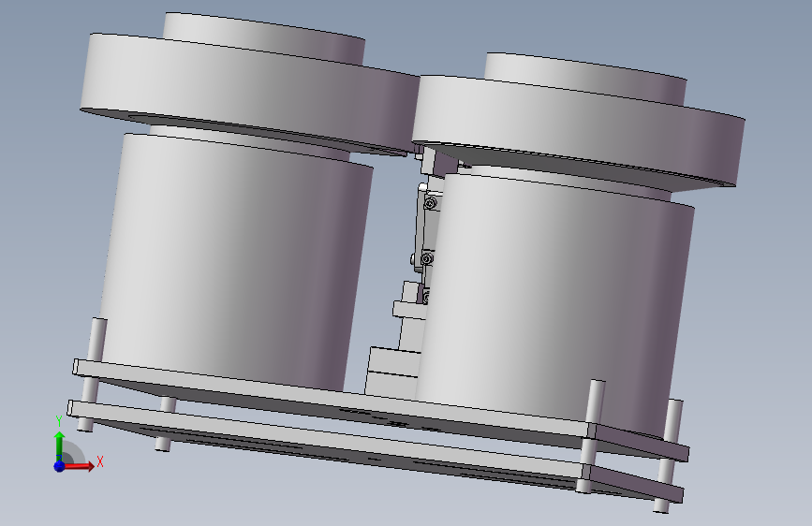The image size is (812, 526).
Task: Select the right wide disc flange
Action: click(x=578, y=132)
